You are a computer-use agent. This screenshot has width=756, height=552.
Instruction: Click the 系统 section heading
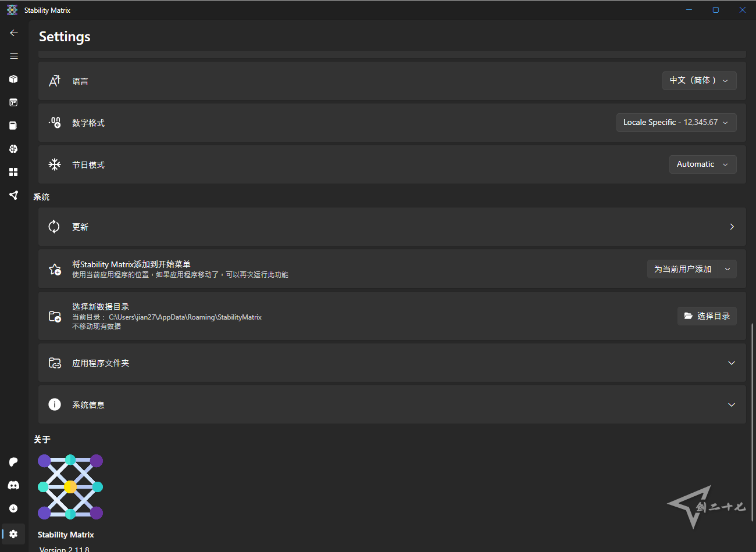[41, 197]
